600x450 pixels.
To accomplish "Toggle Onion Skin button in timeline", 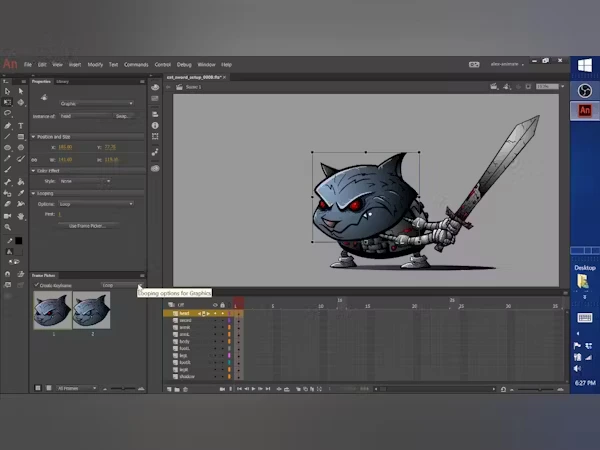I will [298, 389].
